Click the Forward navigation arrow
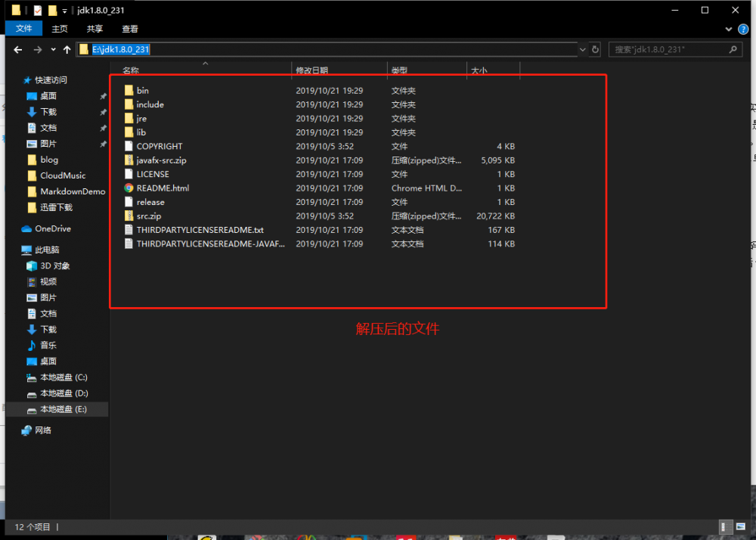756x540 pixels. click(38, 49)
